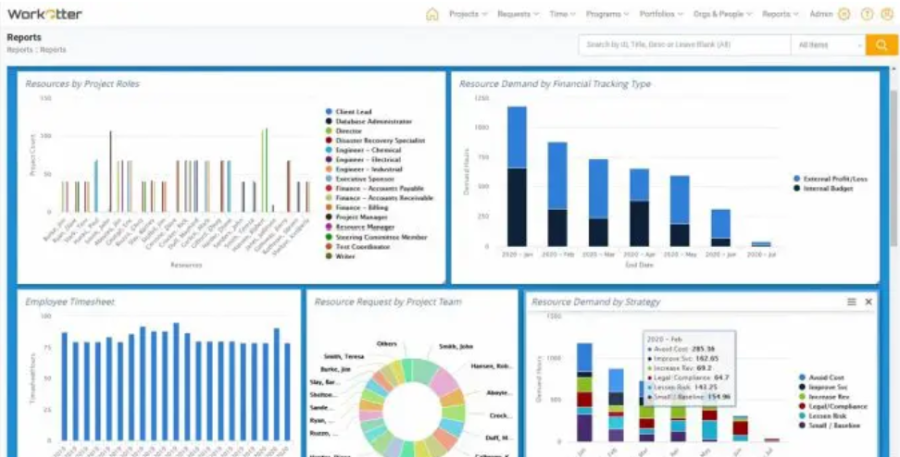The width and height of the screenshot is (900, 457).
Task: Expand the Projects dropdown menu
Action: [468, 14]
